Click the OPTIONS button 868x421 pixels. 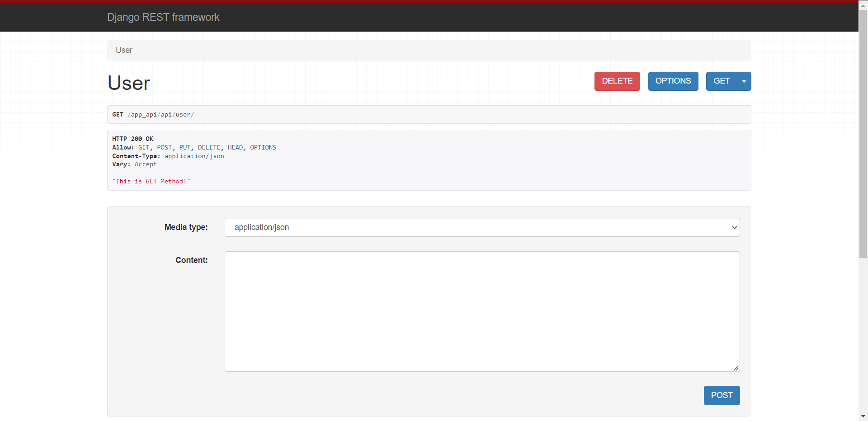coord(673,81)
